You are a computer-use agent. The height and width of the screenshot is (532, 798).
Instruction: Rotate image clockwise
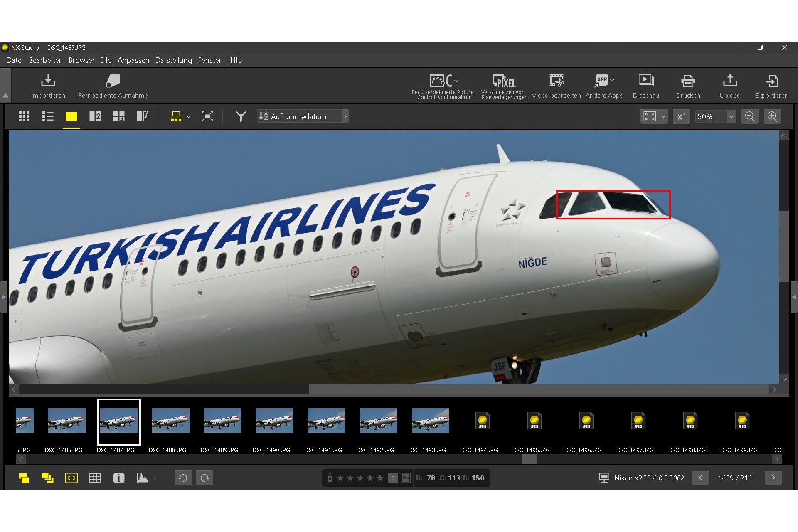[x=205, y=478]
